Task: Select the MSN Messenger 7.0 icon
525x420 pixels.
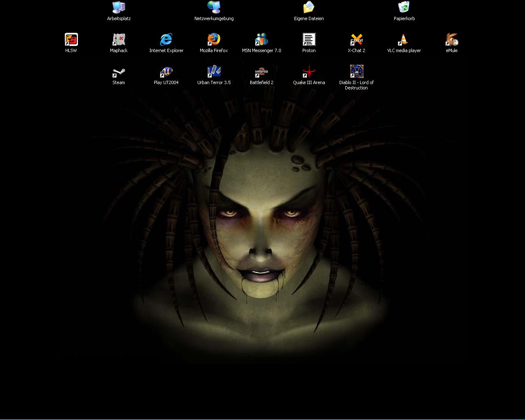Action: coord(261,39)
